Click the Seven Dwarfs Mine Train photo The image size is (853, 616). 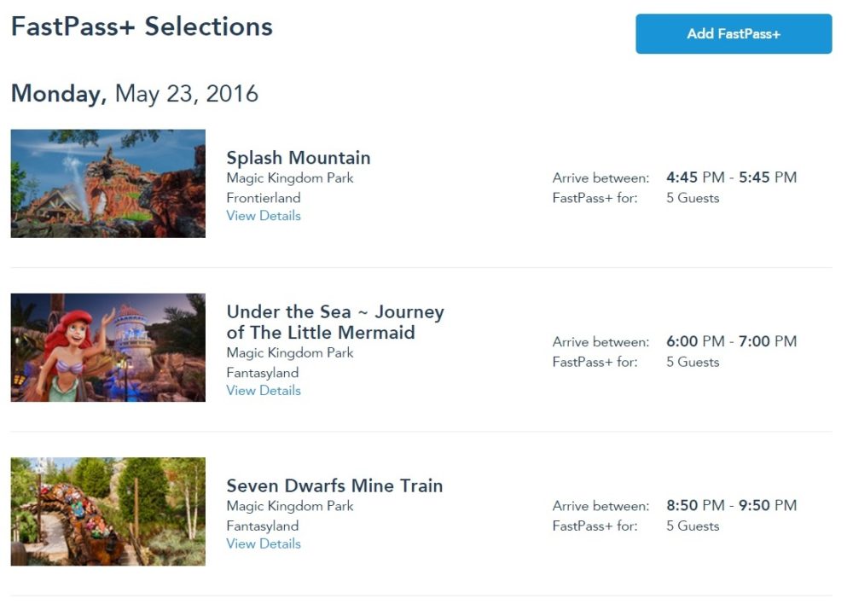click(107, 511)
